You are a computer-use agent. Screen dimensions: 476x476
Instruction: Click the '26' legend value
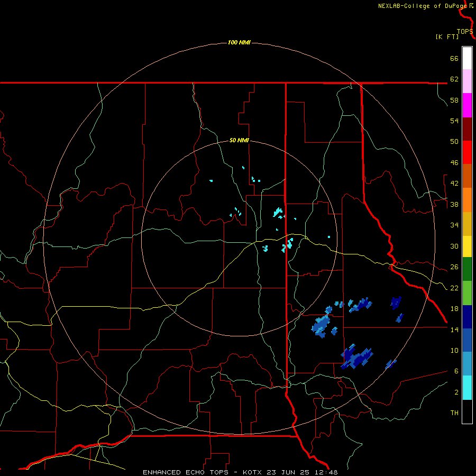pos(454,267)
